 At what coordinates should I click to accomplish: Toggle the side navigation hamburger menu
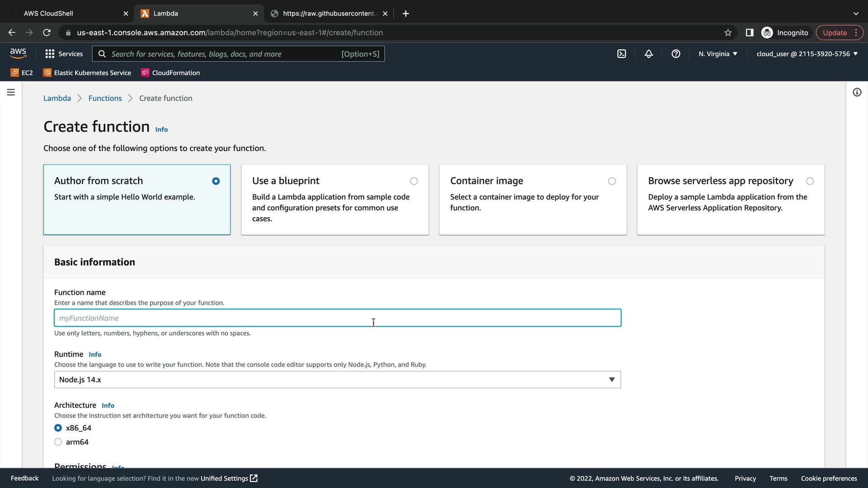pos(11,92)
